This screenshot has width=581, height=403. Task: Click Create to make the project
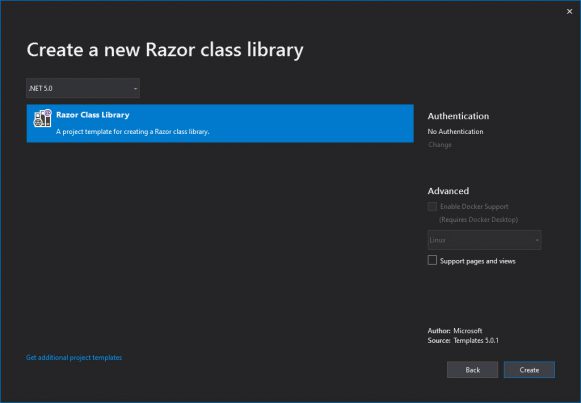(x=529, y=370)
